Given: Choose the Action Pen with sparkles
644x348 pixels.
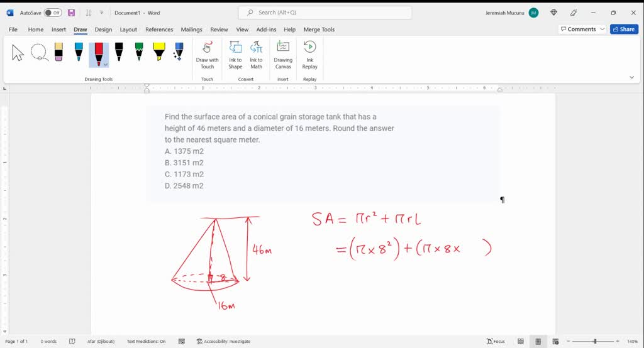Looking at the screenshot, I should pyautogui.click(x=179, y=52).
